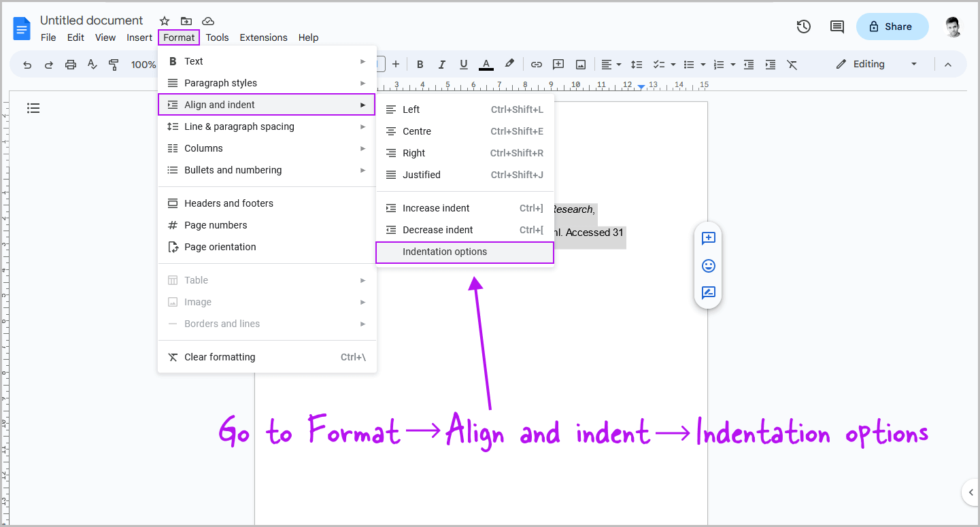
Task: Insert an image
Action: click(580, 64)
